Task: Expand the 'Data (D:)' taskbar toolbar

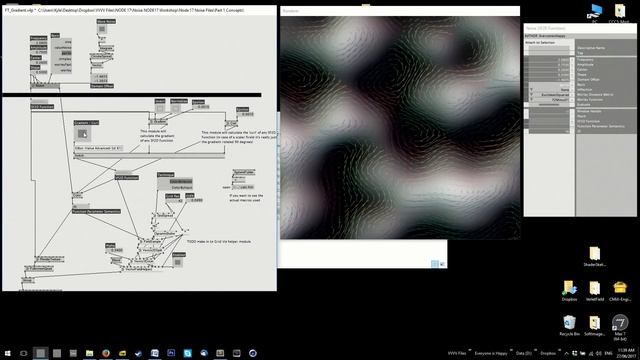Action: tap(535, 351)
